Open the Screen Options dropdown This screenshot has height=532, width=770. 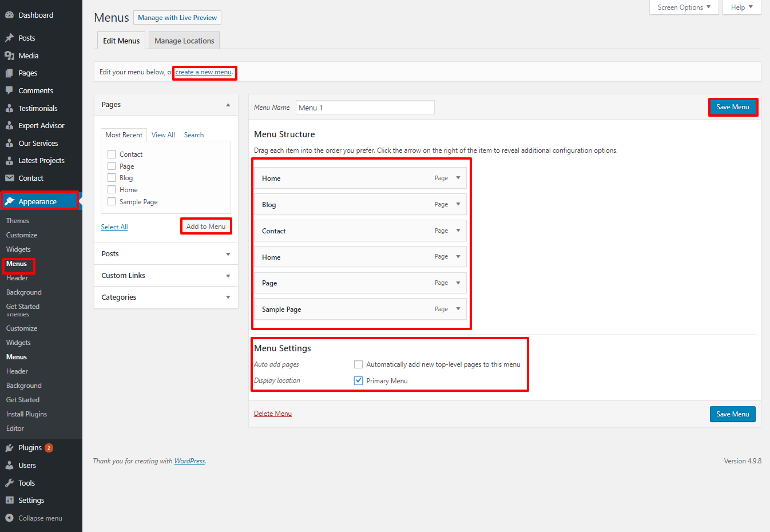[684, 7]
